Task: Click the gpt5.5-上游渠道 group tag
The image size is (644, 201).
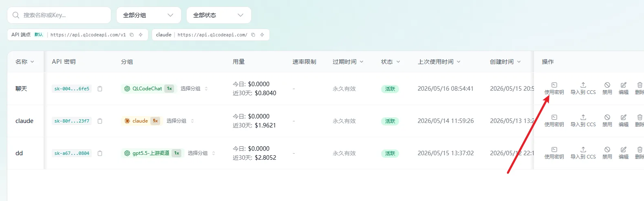Action: 152,153
